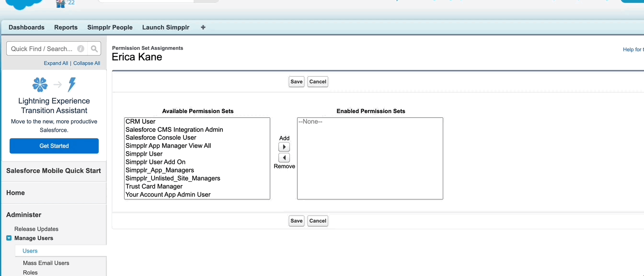The image size is (644, 276).
Task: Select Trust Card Manager option
Action: (197, 187)
